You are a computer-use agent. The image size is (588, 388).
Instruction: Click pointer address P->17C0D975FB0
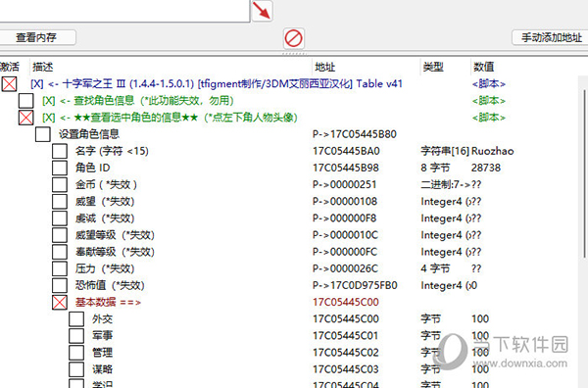tap(355, 285)
